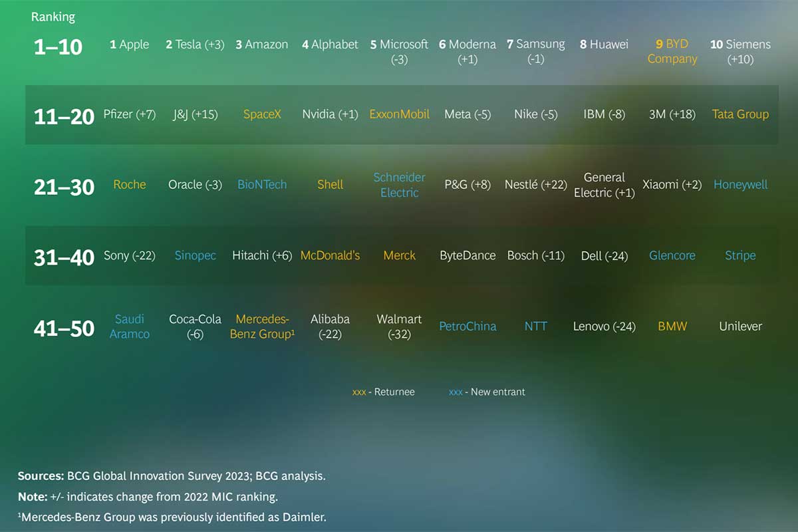The width and height of the screenshot is (798, 532).
Task: Choose the "P&G (+8)" entry
Action: pos(467,185)
